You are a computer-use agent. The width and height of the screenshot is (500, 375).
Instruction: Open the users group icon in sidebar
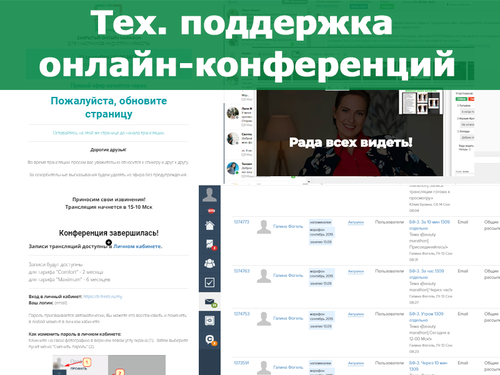[x=210, y=263]
